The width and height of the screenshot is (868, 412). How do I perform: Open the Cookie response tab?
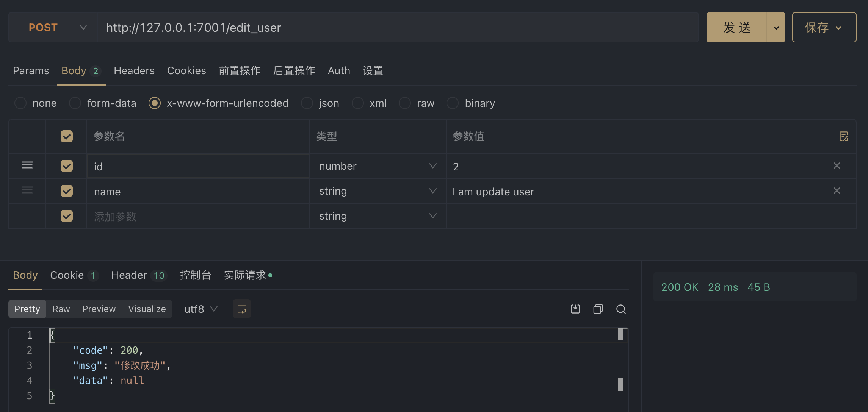pos(67,275)
